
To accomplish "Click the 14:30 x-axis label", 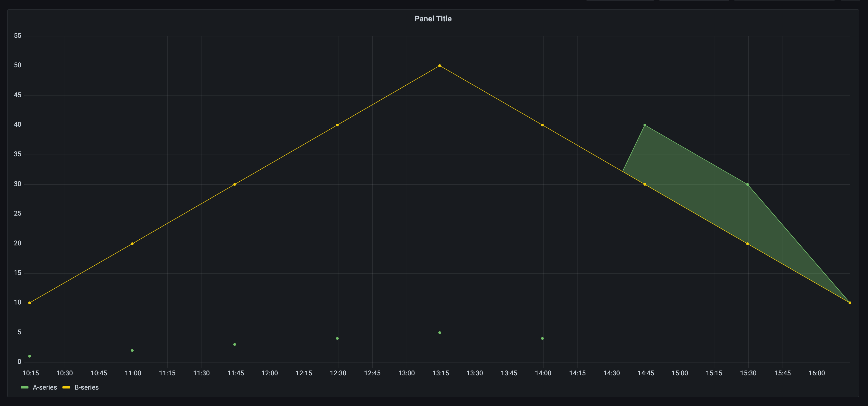I will [612, 373].
